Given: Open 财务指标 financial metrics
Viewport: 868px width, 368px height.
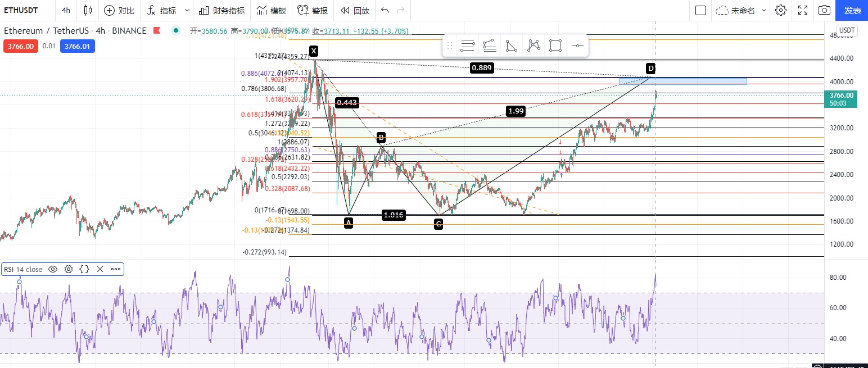Looking at the screenshot, I should 221,10.
